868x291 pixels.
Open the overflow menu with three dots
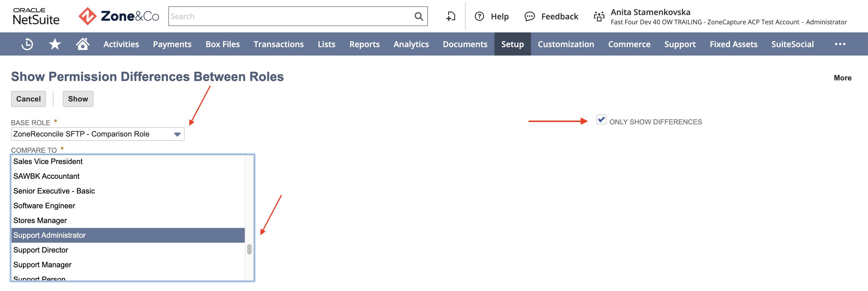pyautogui.click(x=841, y=44)
